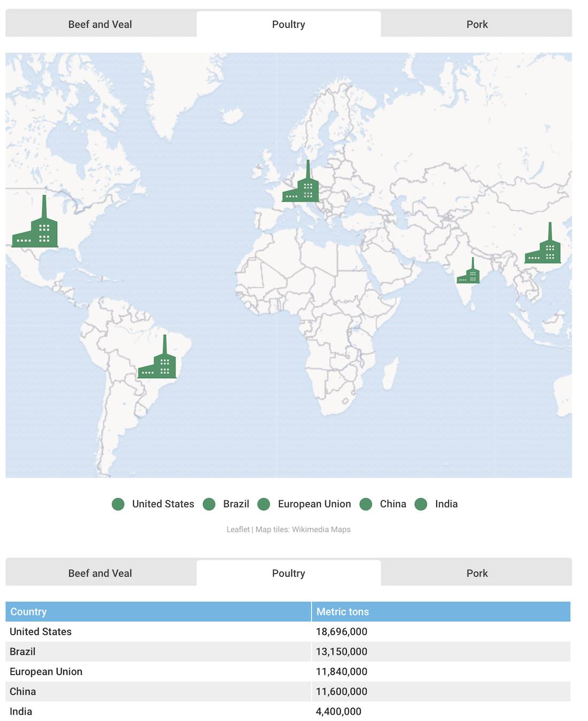Image resolution: width=588 pixels, height=721 pixels.
Task: Open Pork tab above the table
Action: [477, 573]
